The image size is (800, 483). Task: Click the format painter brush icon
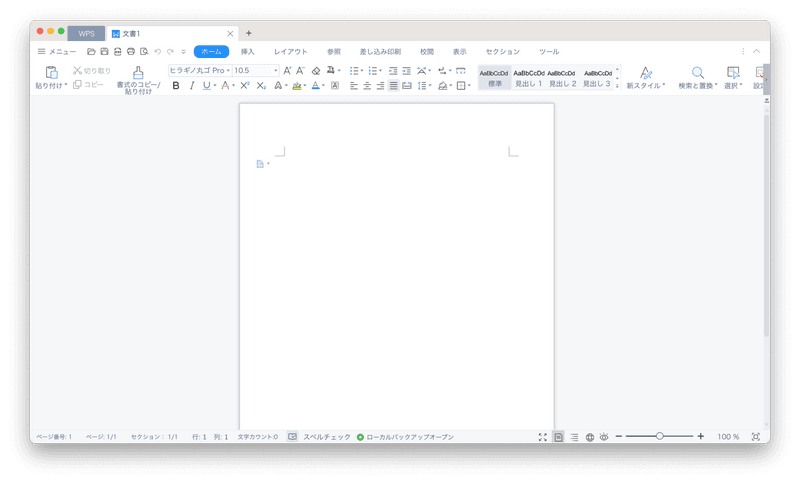(138, 72)
